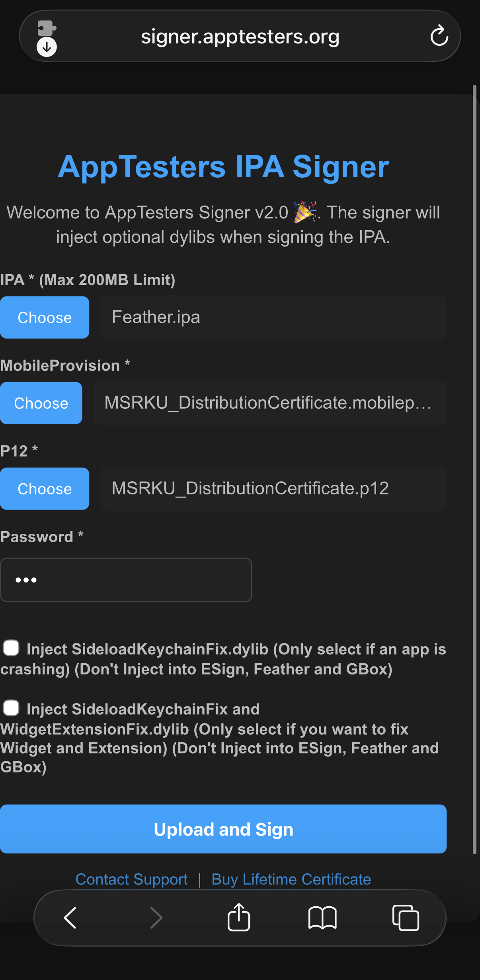Viewport: 480px width, 980px height.
Task: Click the MSRKU_DistributionCertificate.p12 filename display
Action: click(274, 488)
